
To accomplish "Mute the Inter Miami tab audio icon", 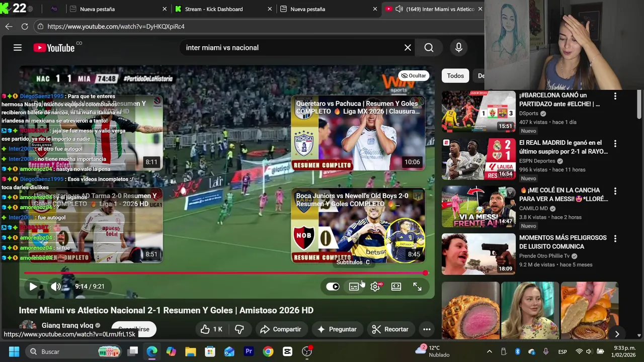I will tap(399, 9).
